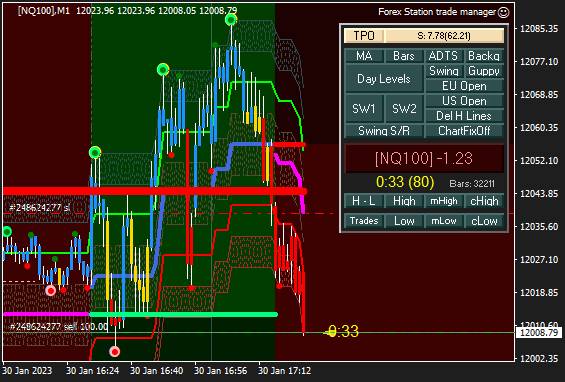The height and width of the screenshot is (382, 565).
Task: Select the SW2 button
Action: 404,108
